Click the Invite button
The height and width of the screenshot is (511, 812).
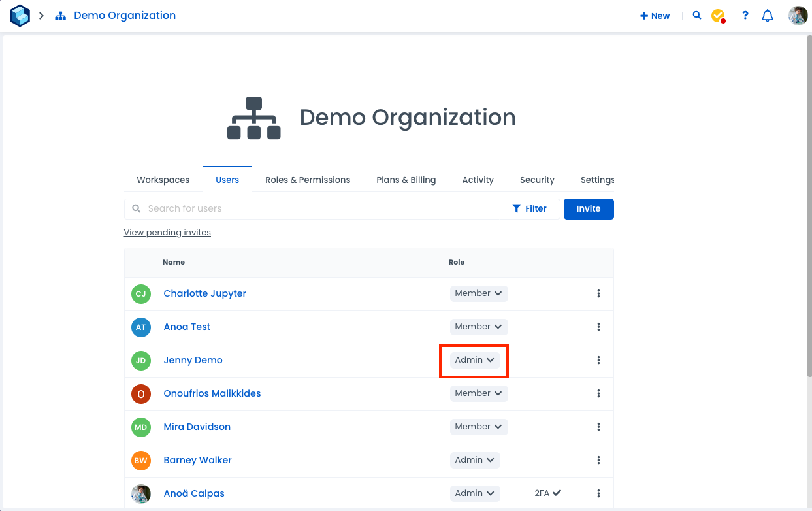click(x=588, y=208)
